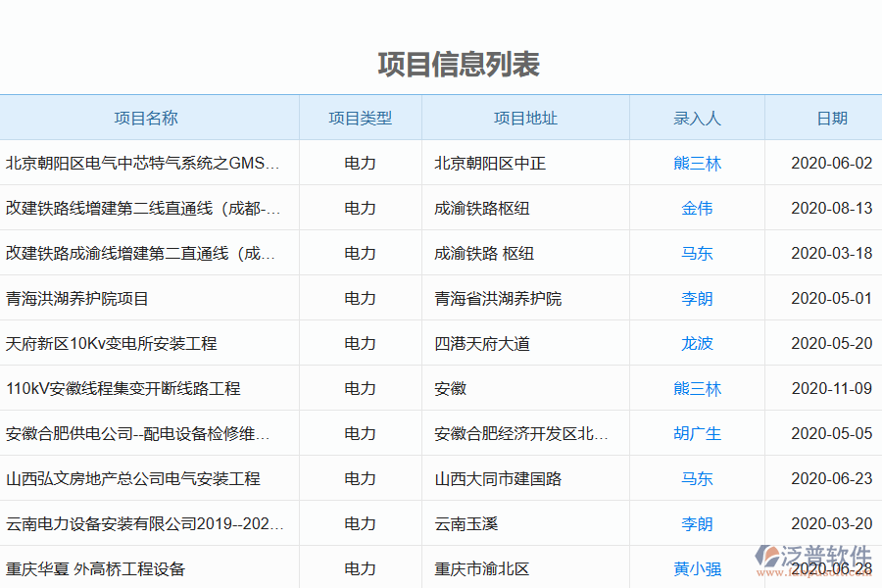This screenshot has height=588, width=882.
Task: Click the 项目地址 column header
Action: 525,118
